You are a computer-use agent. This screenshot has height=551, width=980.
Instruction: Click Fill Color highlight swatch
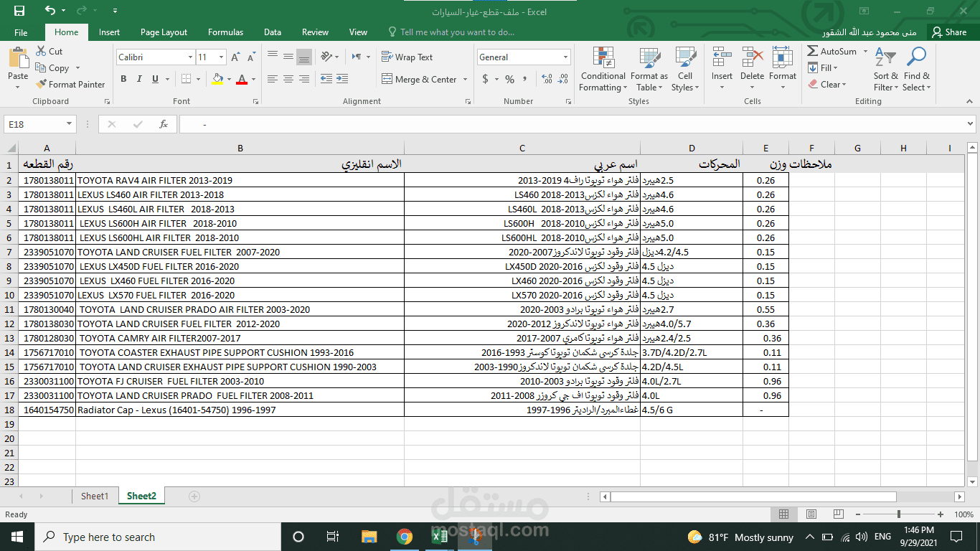click(x=218, y=79)
